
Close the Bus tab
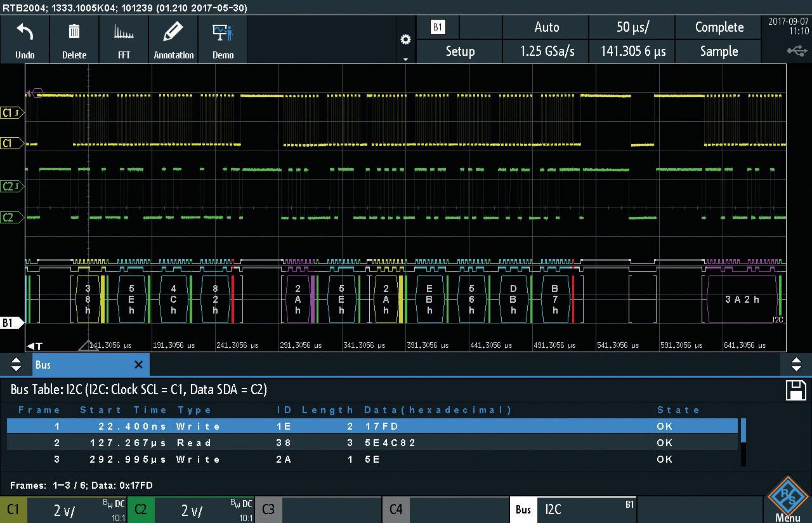pyautogui.click(x=138, y=365)
